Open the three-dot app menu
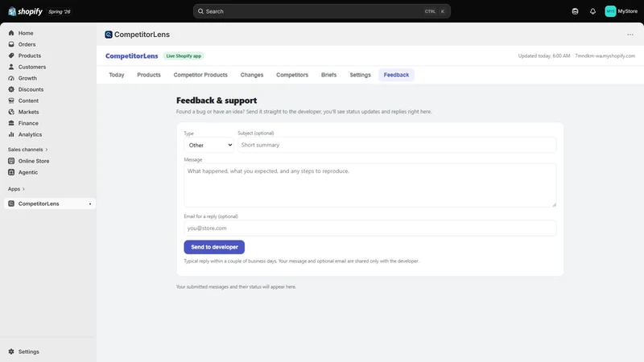 [630, 35]
